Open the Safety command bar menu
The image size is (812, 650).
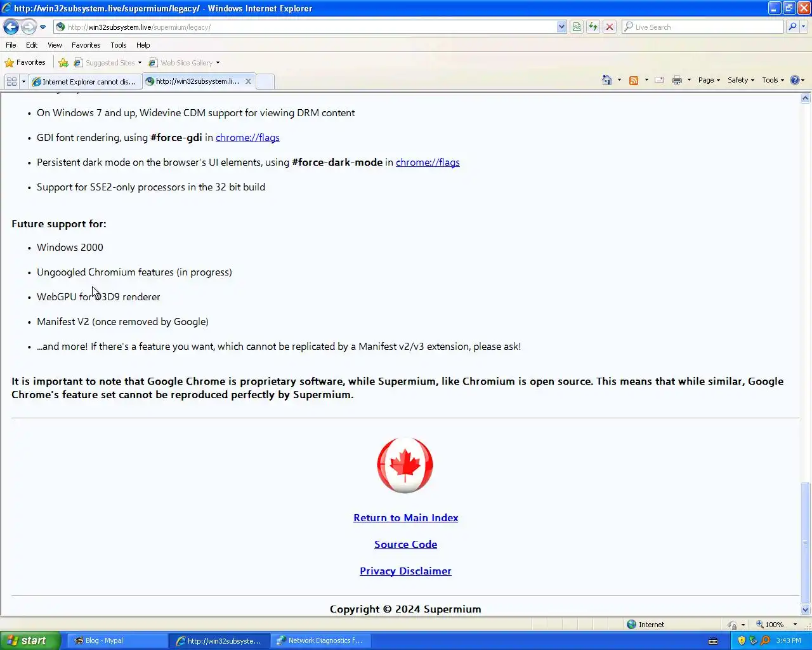pos(741,80)
